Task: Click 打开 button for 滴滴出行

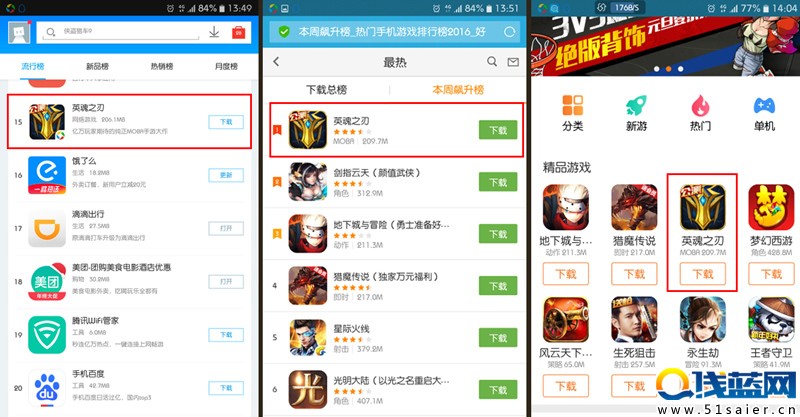Action: point(226,228)
